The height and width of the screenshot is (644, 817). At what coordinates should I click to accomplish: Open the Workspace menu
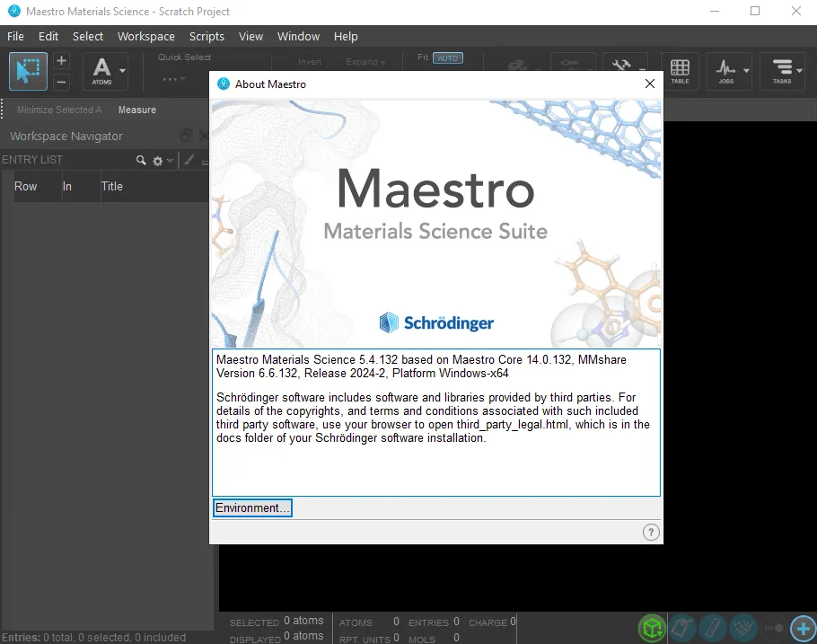146,37
